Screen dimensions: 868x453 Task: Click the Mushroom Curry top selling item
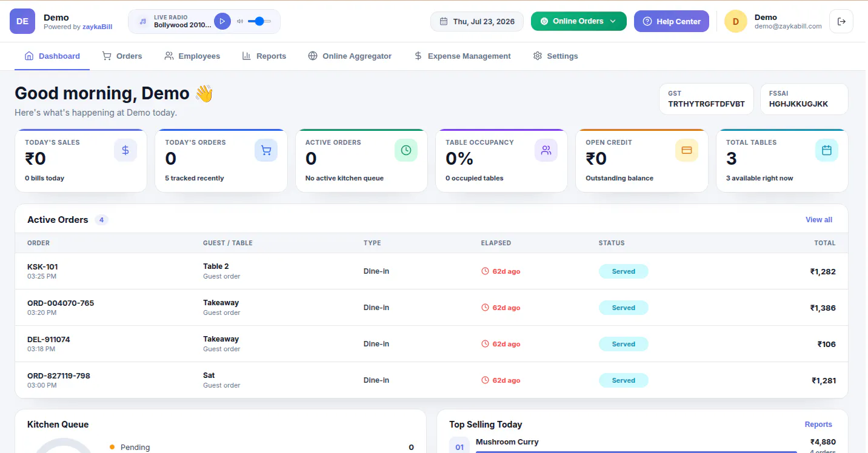coord(507,442)
